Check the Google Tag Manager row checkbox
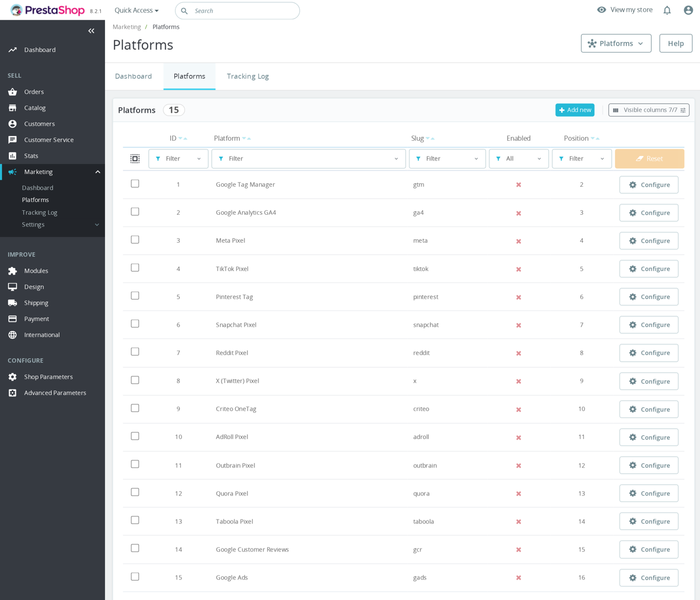The image size is (700, 600). (135, 184)
